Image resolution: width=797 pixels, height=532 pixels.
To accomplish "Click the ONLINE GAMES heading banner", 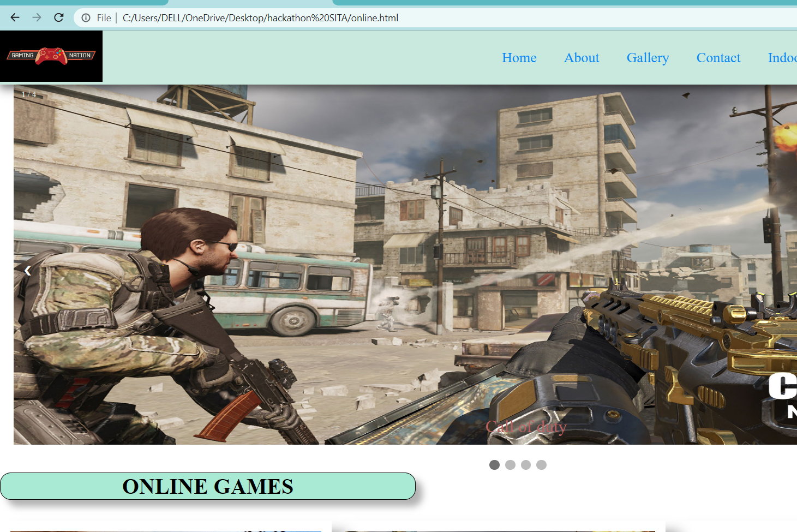I will point(208,486).
